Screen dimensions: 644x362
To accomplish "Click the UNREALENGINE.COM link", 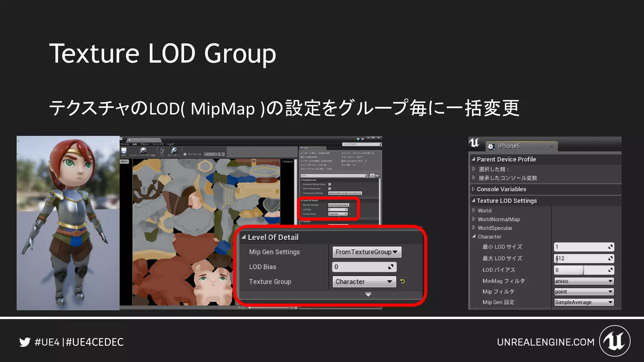I will 546,342.
